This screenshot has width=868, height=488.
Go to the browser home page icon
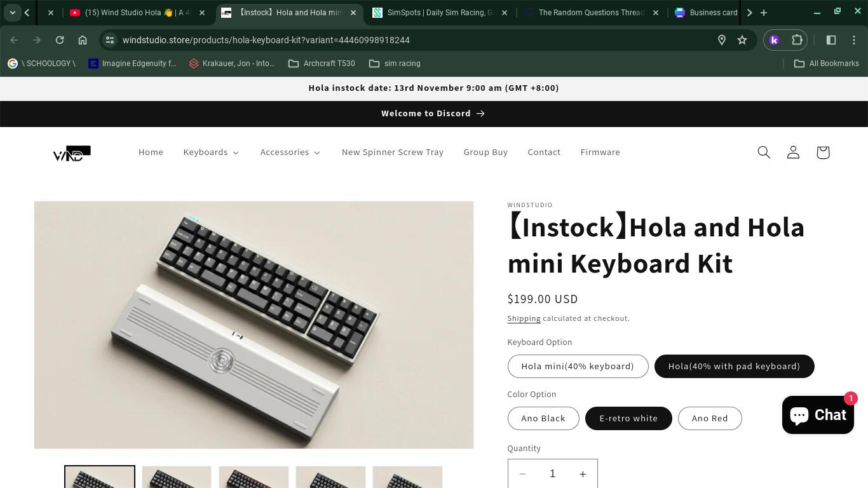coord(83,40)
